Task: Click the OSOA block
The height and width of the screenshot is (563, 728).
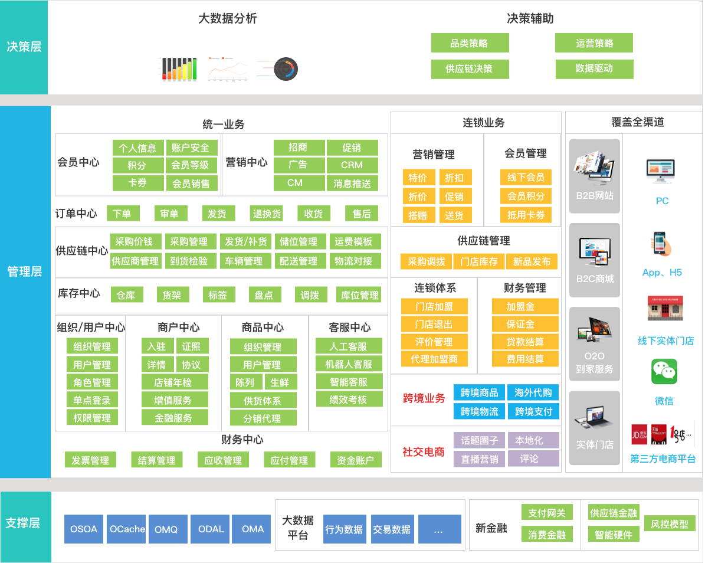Action: point(84,529)
